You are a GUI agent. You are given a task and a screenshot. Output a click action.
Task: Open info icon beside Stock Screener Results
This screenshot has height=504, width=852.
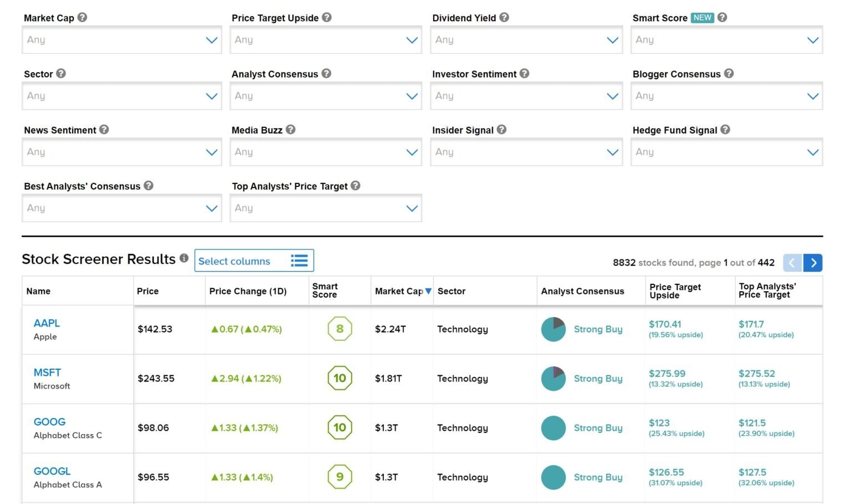[184, 258]
